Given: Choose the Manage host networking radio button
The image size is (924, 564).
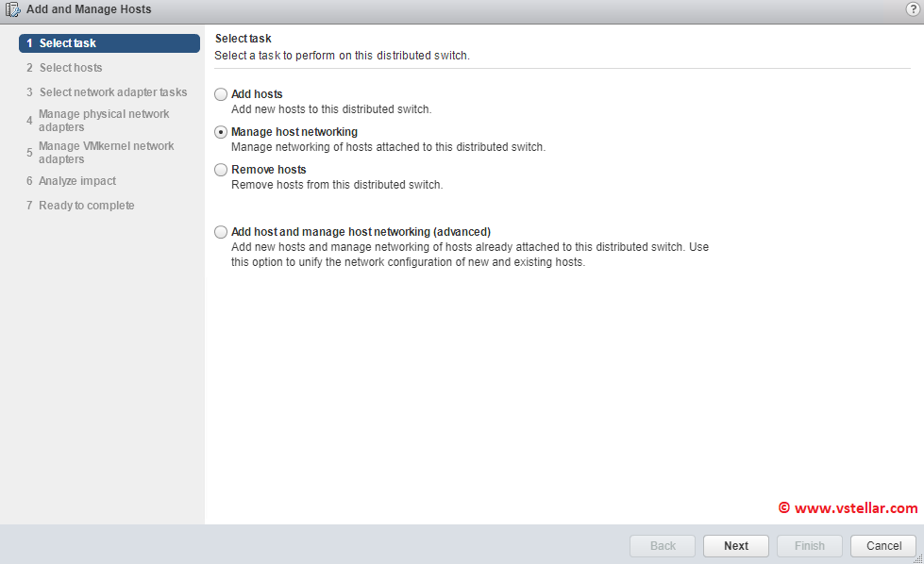Looking at the screenshot, I should (x=221, y=132).
